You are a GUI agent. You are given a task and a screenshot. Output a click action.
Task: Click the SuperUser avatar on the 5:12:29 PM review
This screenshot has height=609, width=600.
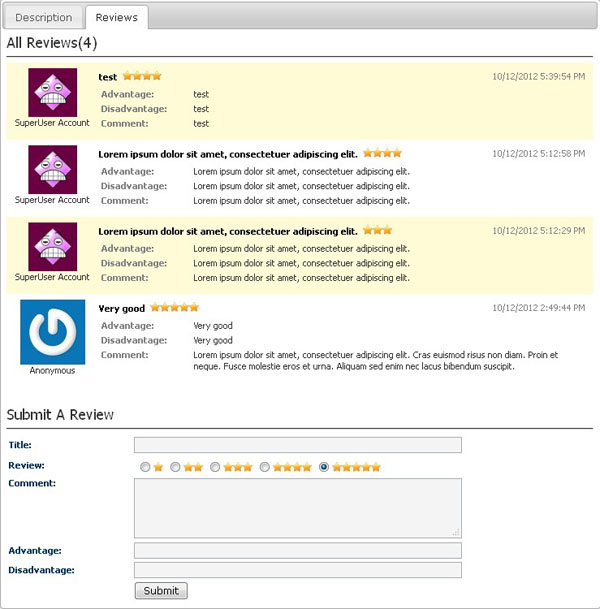click(x=52, y=247)
